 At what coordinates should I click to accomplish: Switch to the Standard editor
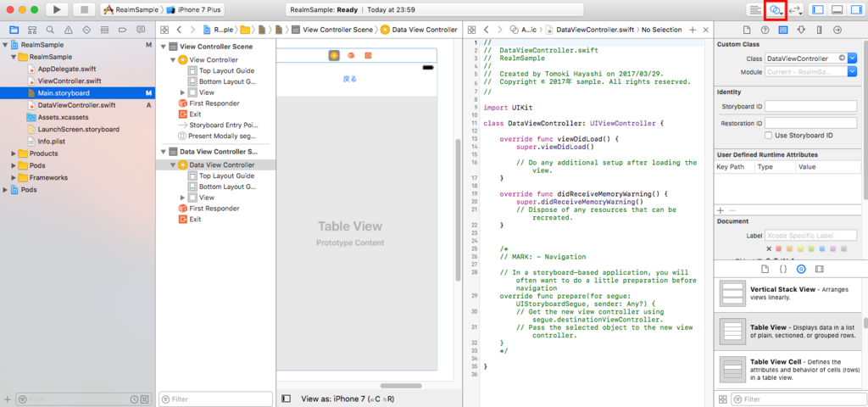pyautogui.click(x=754, y=9)
